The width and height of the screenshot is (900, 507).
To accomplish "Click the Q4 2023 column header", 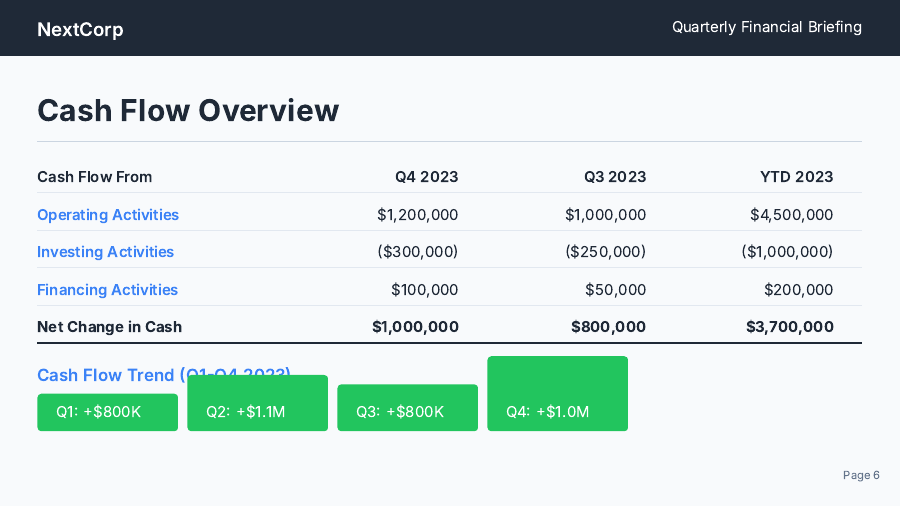I will click(x=426, y=177).
